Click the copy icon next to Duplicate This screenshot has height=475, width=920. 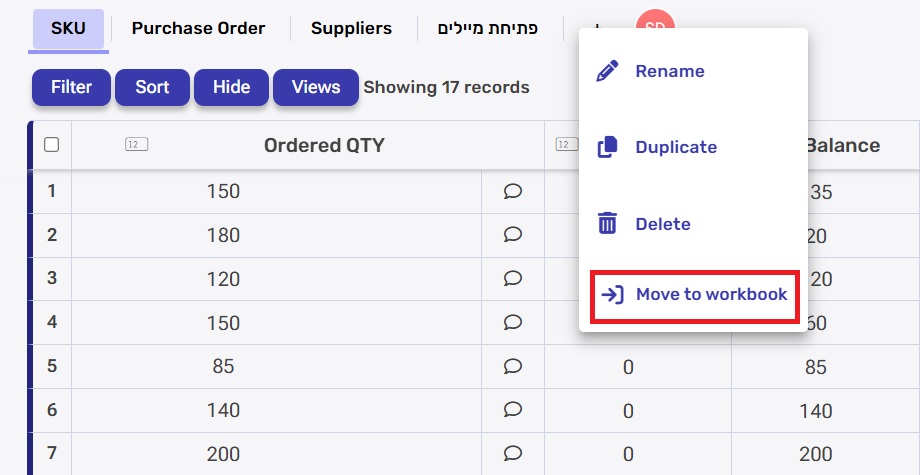click(x=607, y=148)
